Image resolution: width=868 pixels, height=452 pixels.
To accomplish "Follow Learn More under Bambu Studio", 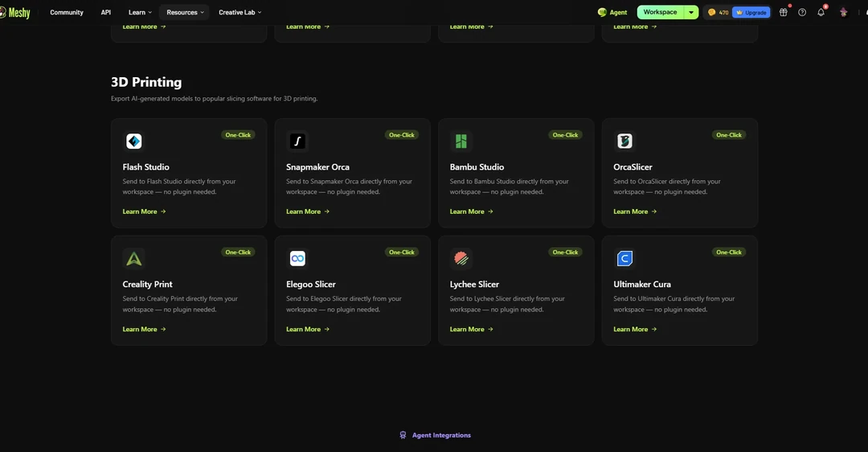I will click(471, 212).
